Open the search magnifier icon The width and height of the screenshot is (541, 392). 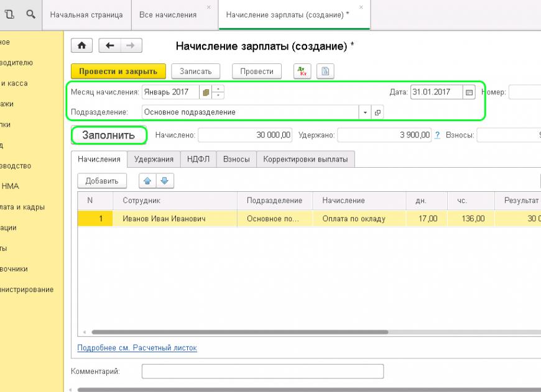coord(30,14)
